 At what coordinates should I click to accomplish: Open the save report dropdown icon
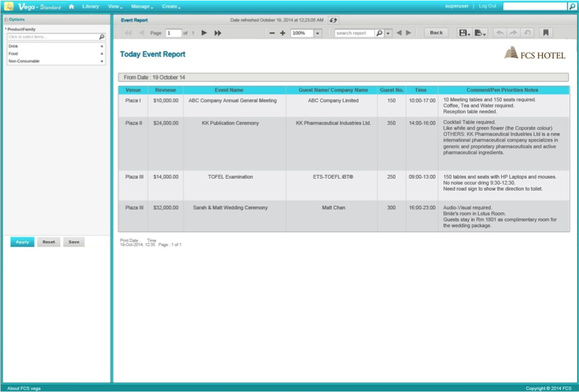464,33
